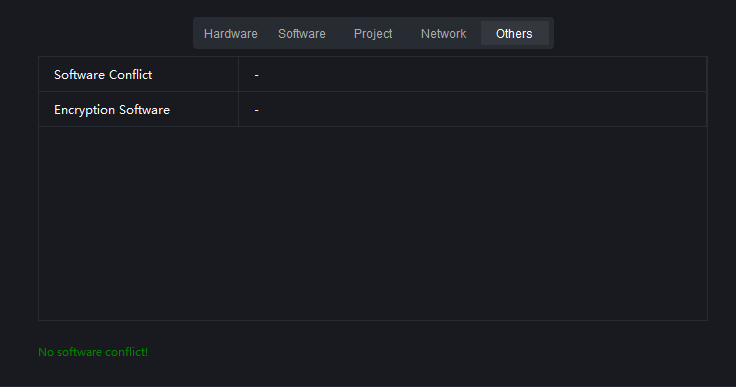Click the word Conflict in the first row
Viewport: 736px width, 387px height.
(130, 75)
